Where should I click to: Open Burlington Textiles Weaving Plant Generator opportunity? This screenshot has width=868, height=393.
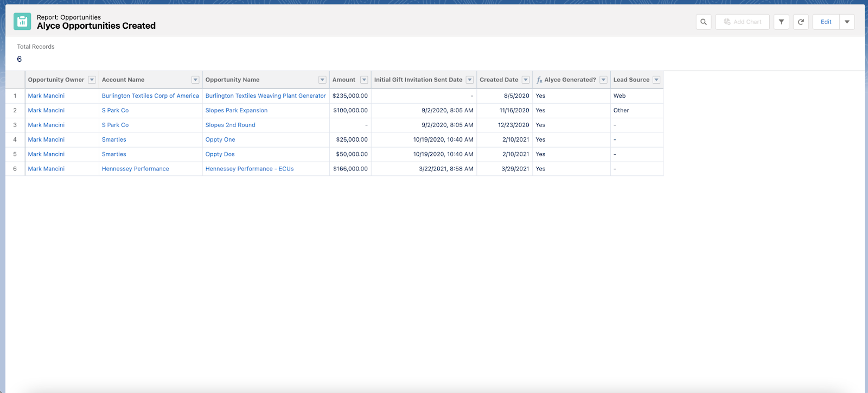click(266, 96)
